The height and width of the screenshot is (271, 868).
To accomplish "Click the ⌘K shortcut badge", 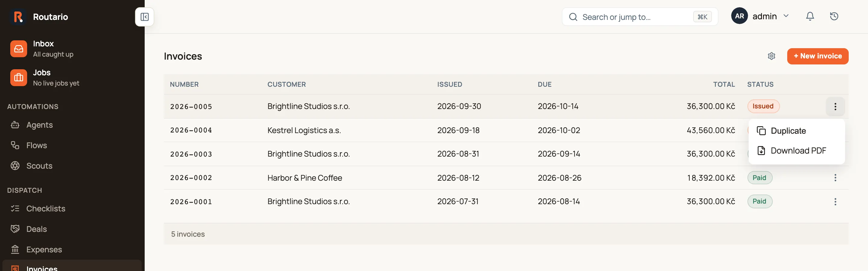I will click(x=702, y=17).
